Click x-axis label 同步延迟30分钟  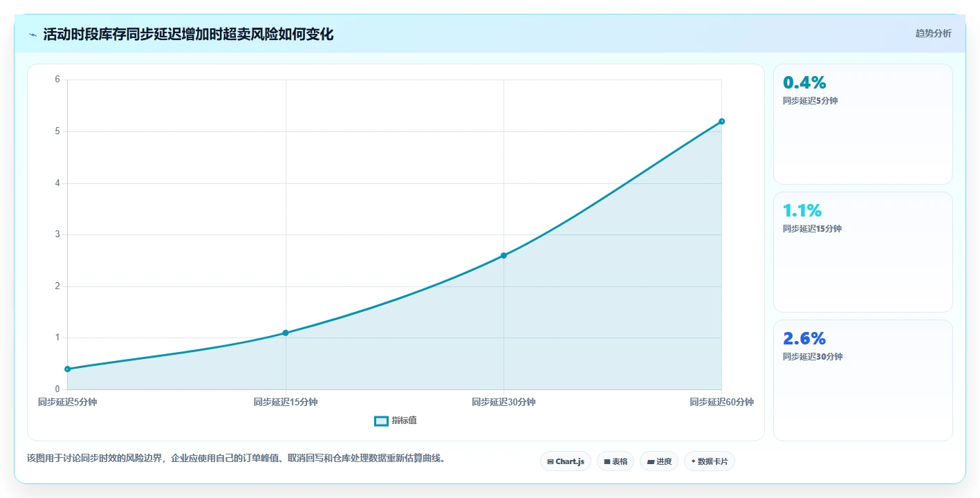(503, 402)
